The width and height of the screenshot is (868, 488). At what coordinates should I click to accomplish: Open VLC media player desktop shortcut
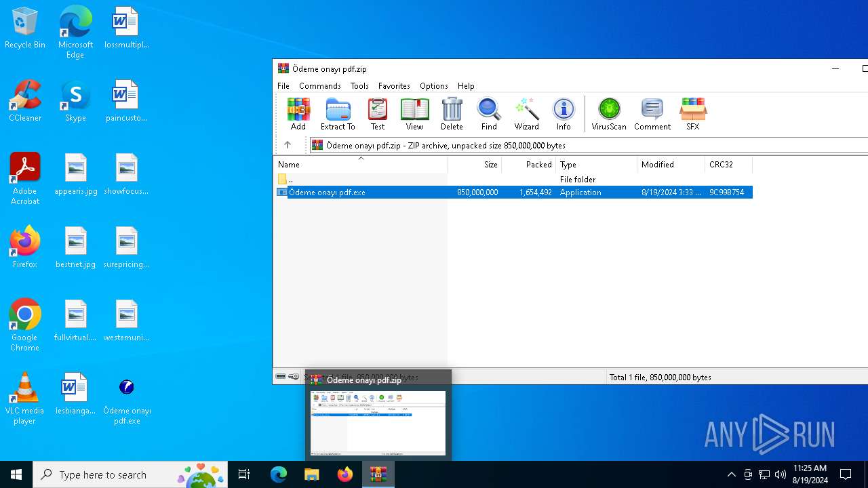25,399
